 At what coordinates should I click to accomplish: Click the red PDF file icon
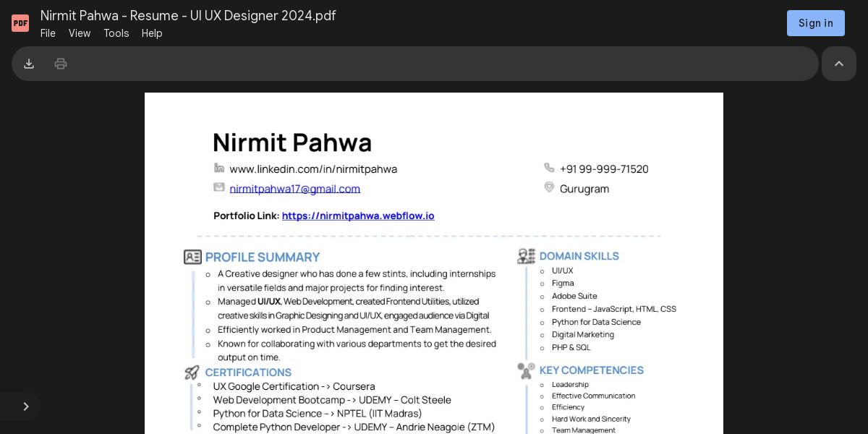(x=20, y=23)
